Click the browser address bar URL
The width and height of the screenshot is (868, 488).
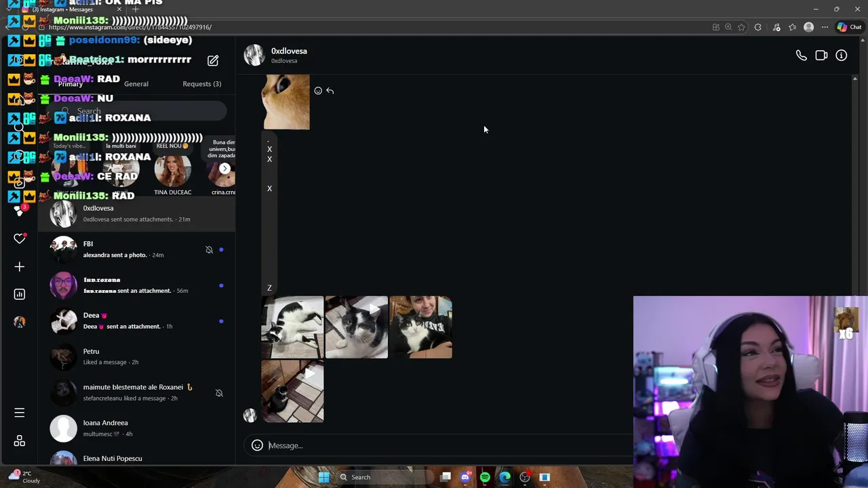coord(130,27)
